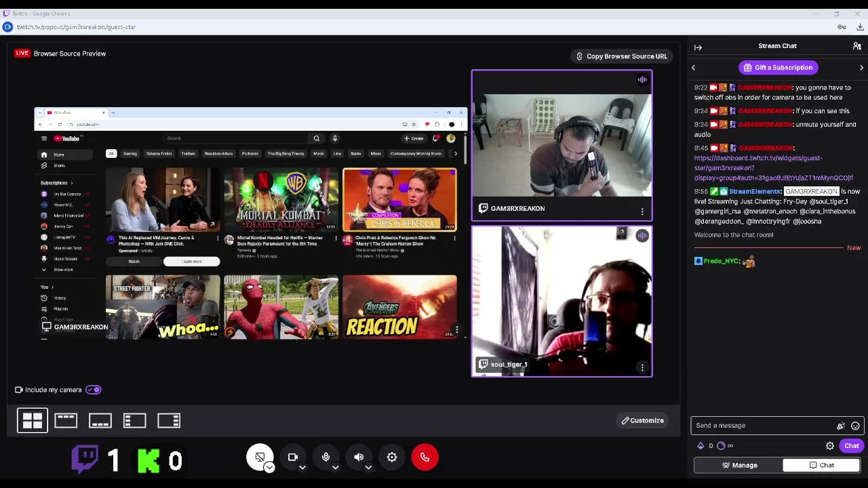The image size is (868, 488).
Task: Open the chat community users list
Action: pyautogui.click(x=857, y=46)
